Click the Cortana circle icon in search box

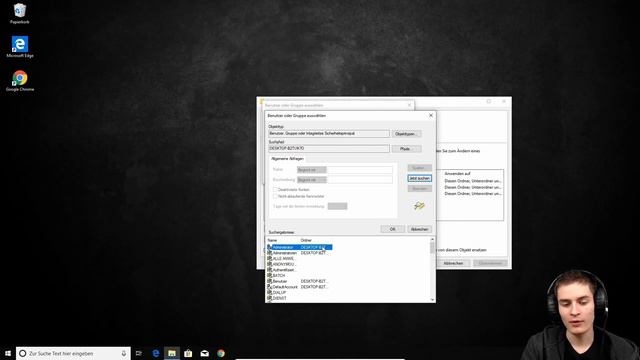click(x=23, y=353)
